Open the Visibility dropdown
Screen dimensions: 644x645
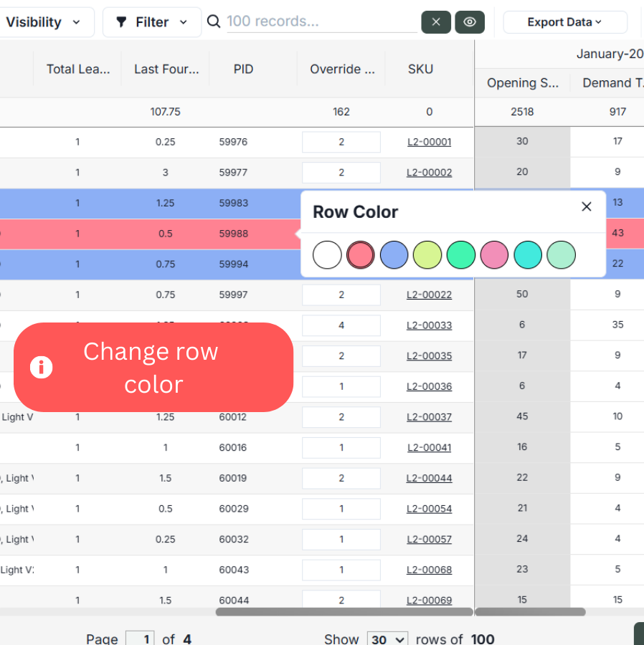click(43, 22)
